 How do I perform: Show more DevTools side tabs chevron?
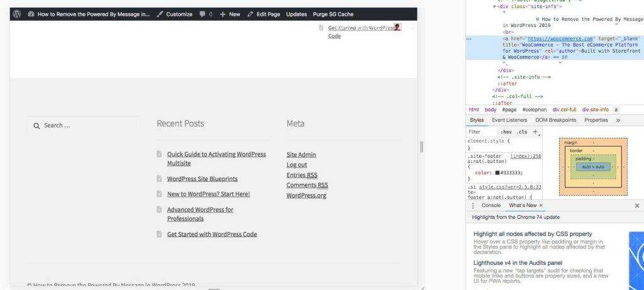618,120
